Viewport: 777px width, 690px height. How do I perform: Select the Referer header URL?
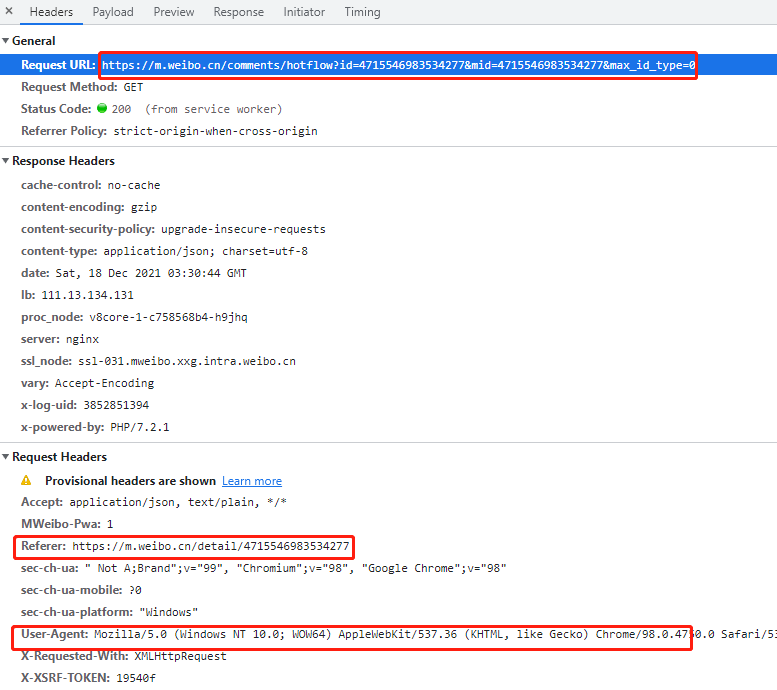coord(211,546)
